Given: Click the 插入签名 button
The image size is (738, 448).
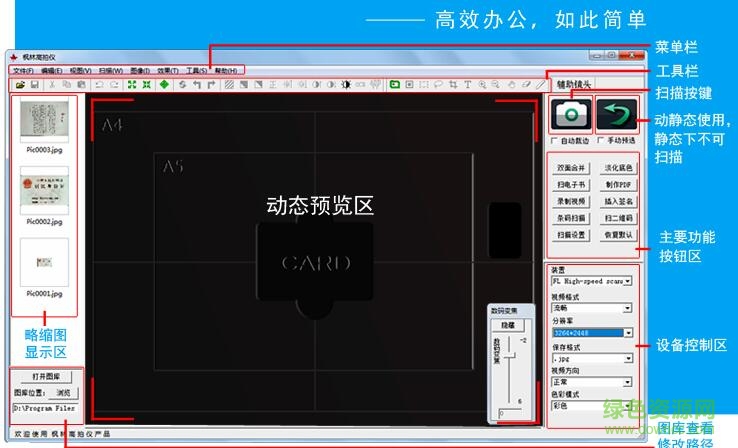Looking at the screenshot, I should point(618,201).
